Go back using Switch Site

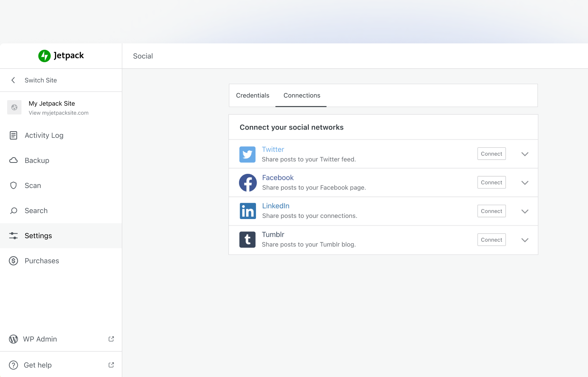pyautogui.click(x=40, y=80)
